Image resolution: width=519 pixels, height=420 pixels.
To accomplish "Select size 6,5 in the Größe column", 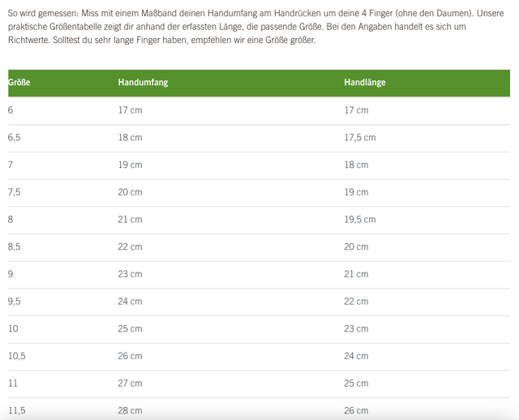I will point(15,137).
